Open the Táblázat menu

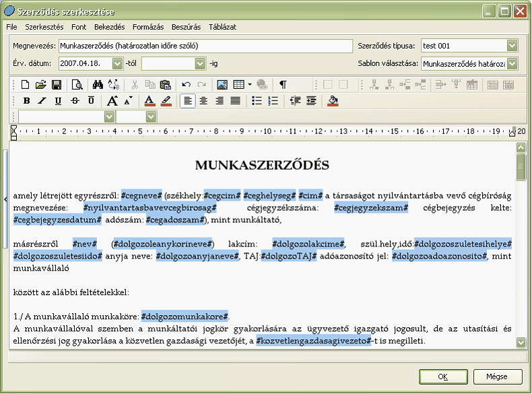(x=222, y=27)
